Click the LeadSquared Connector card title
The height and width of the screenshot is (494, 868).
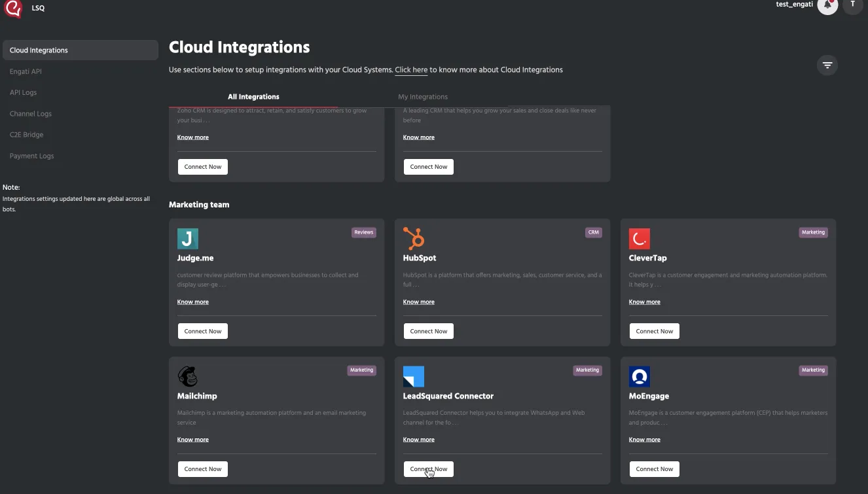(x=448, y=396)
